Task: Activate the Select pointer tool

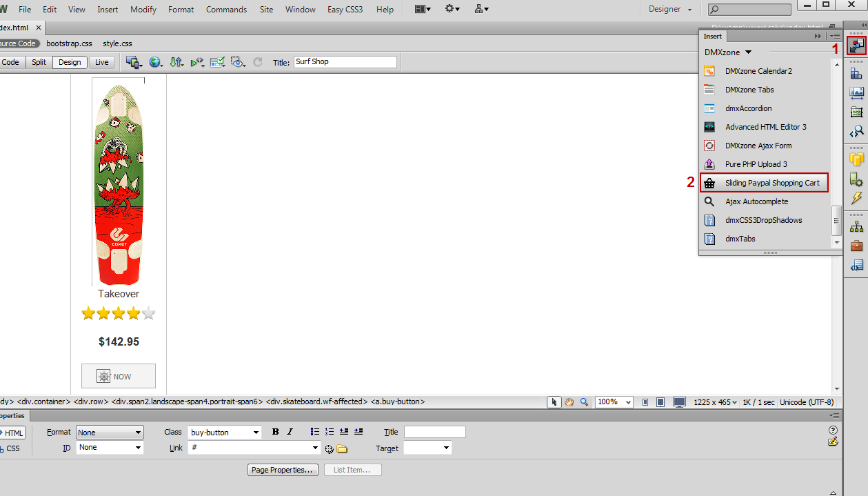Action: (554, 402)
